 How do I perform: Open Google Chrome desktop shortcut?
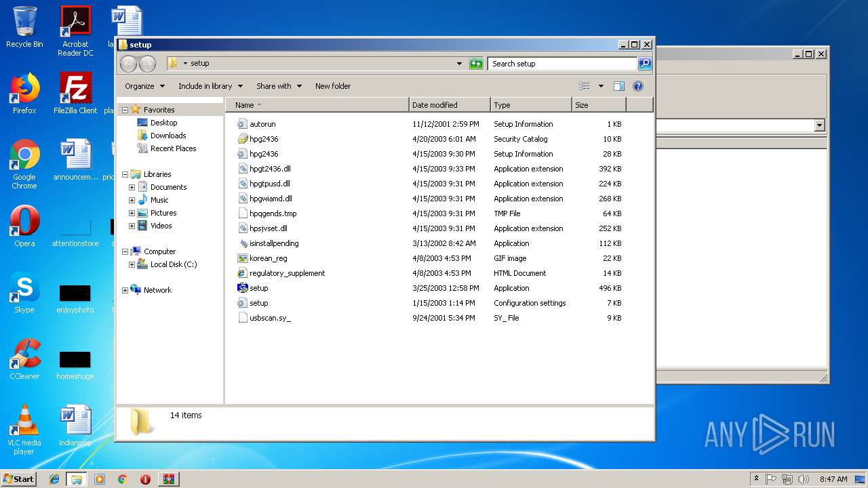click(24, 164)
